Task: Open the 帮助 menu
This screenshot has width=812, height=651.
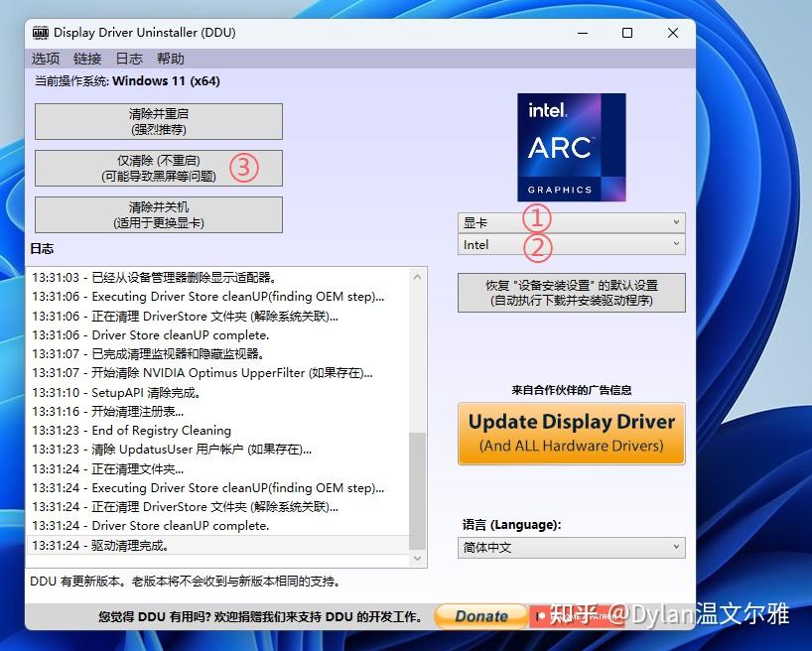Action: [x=169, y=59]
